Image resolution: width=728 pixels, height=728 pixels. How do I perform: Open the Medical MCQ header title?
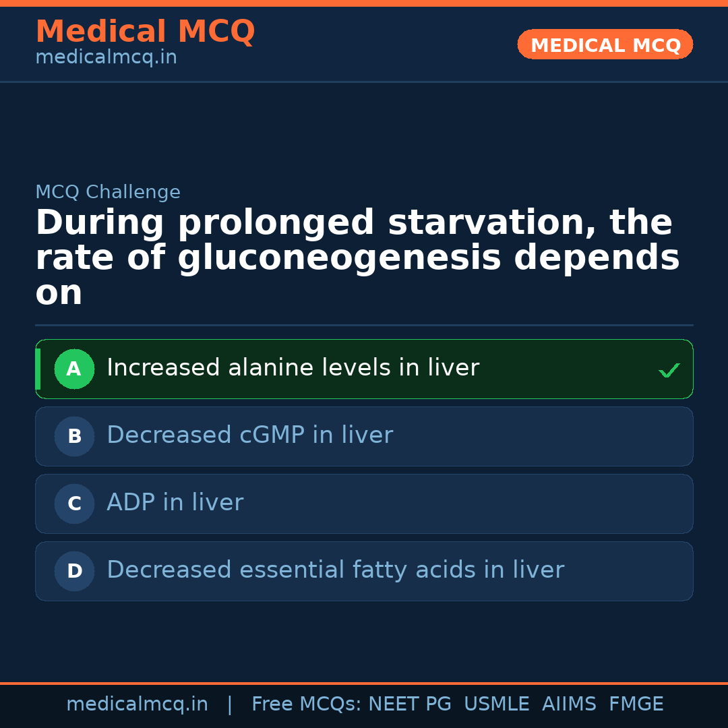[145, 32]
